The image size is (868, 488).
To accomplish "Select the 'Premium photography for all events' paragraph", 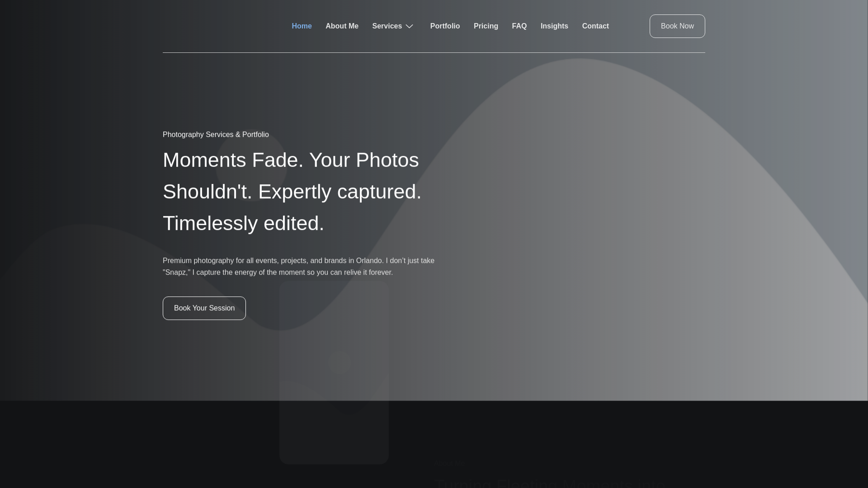I will click(298, 267).
